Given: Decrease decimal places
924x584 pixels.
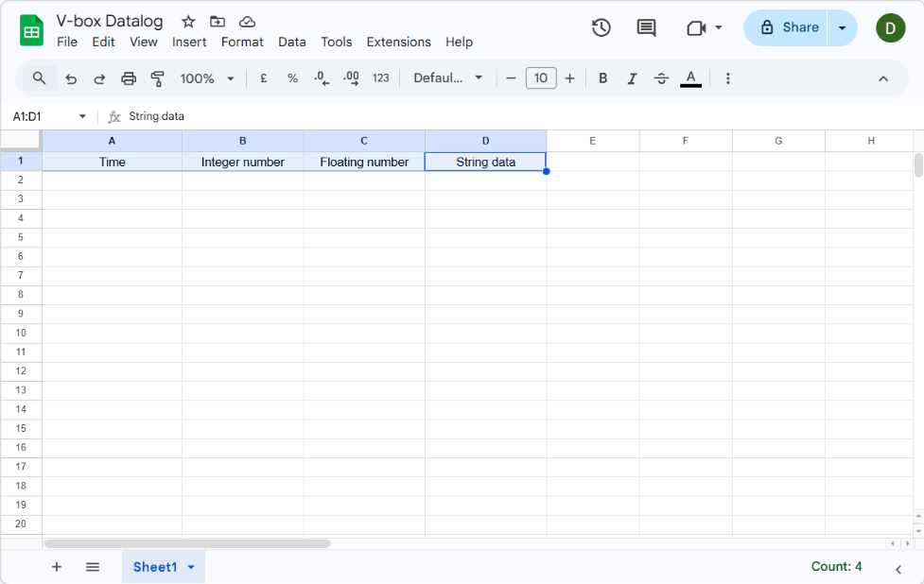Looking at the screenshot, I should coord(321,78).
